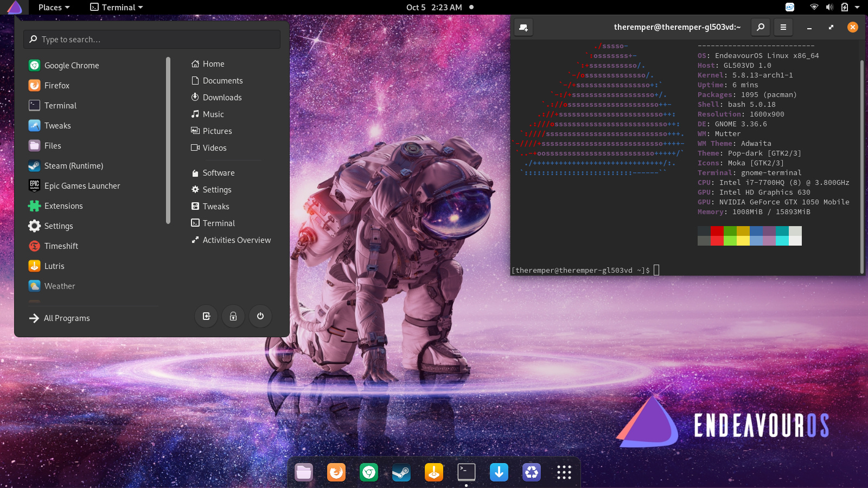Click the tray app indicator icon
868x488 pixels.
[x=790, y=7]
